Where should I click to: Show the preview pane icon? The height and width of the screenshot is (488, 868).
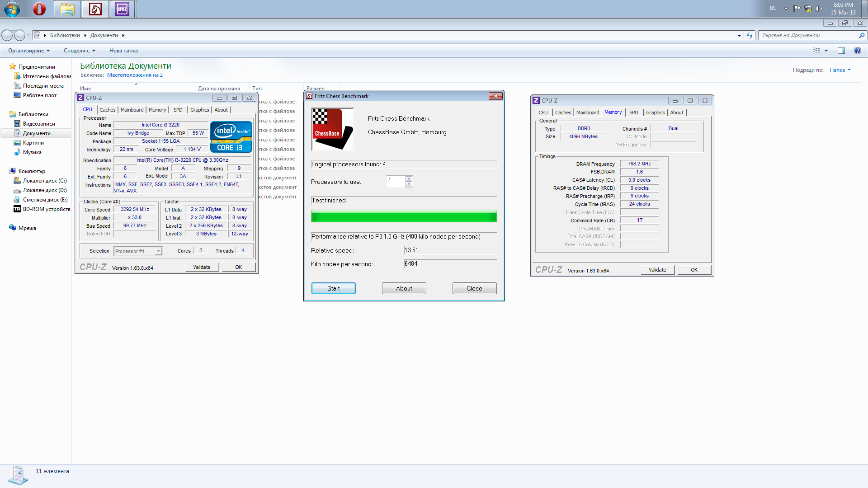(841, 51)
